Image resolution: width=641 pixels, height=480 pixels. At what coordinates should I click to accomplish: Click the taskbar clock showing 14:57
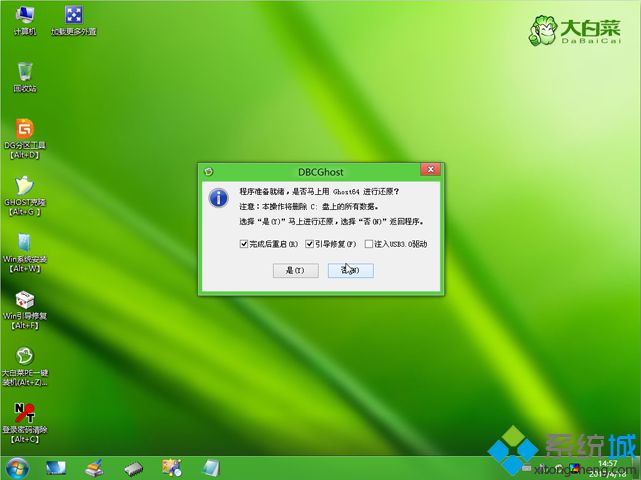point(607,463)
